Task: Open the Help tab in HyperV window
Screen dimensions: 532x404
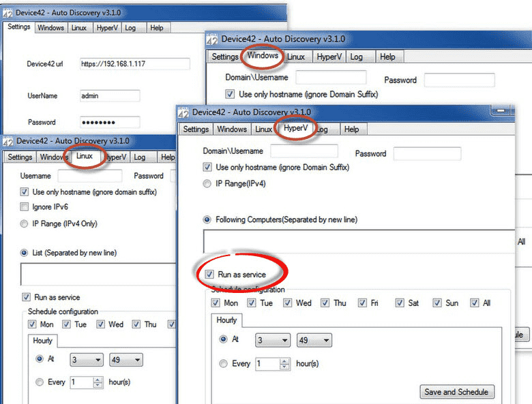Action: [351, 129]
